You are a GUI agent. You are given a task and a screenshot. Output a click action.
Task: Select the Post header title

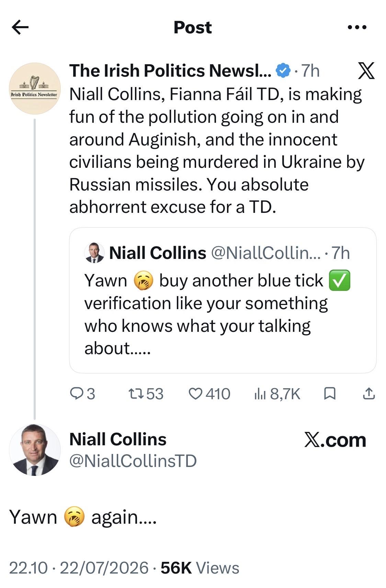coord(193,28)
